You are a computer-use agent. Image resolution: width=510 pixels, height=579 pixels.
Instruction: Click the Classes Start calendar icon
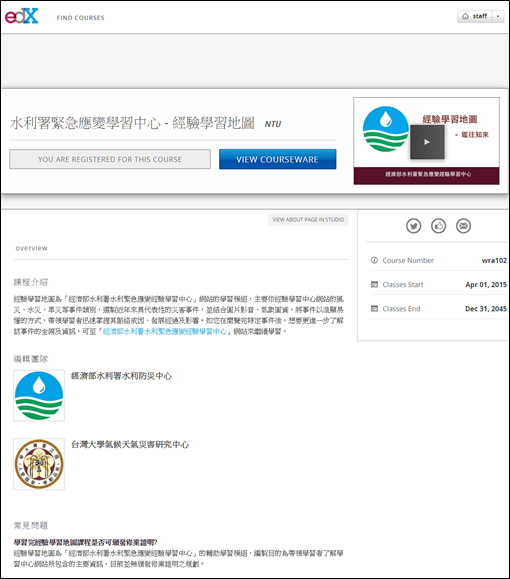(x=374, y=284)
